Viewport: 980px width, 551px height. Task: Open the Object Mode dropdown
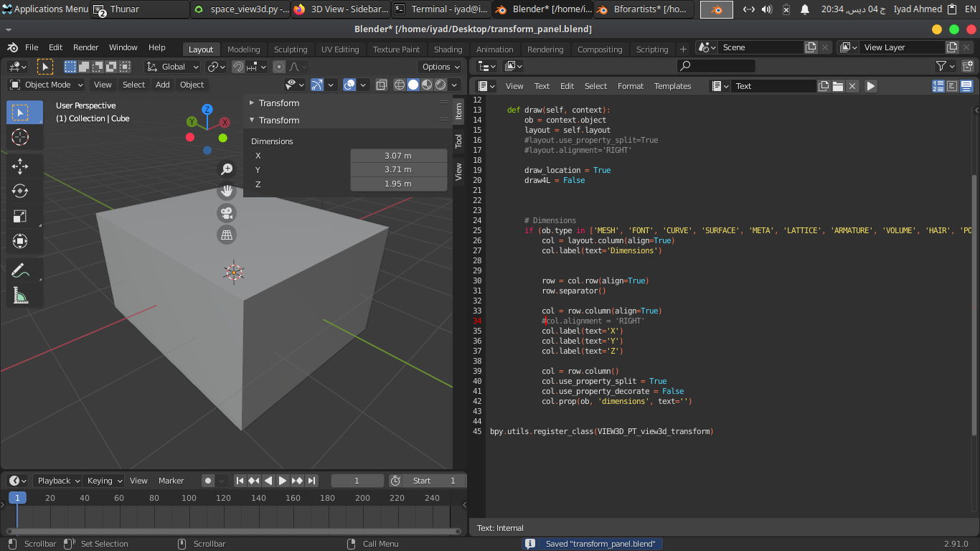[x=47, y=85]
